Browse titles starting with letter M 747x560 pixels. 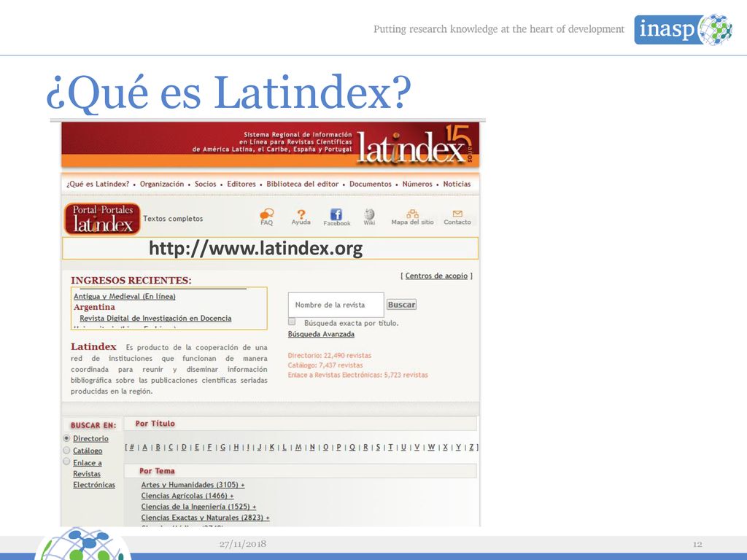click(298, 447)
